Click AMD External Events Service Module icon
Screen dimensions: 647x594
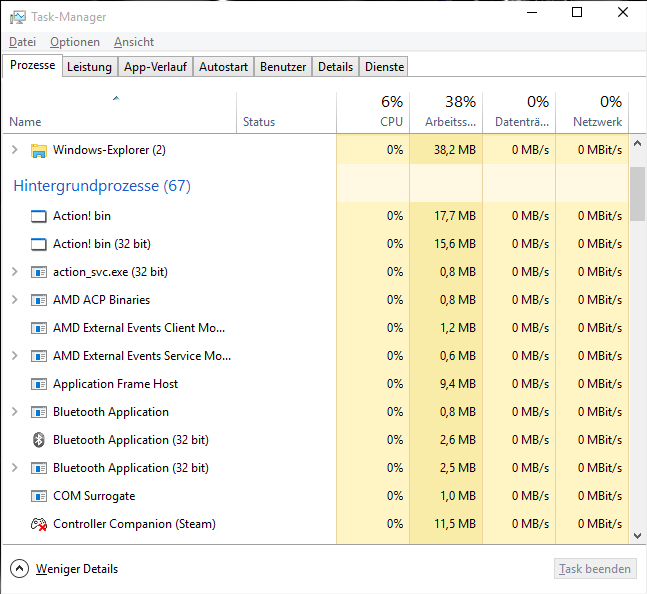pyautogui.click(x=39, y=356)
